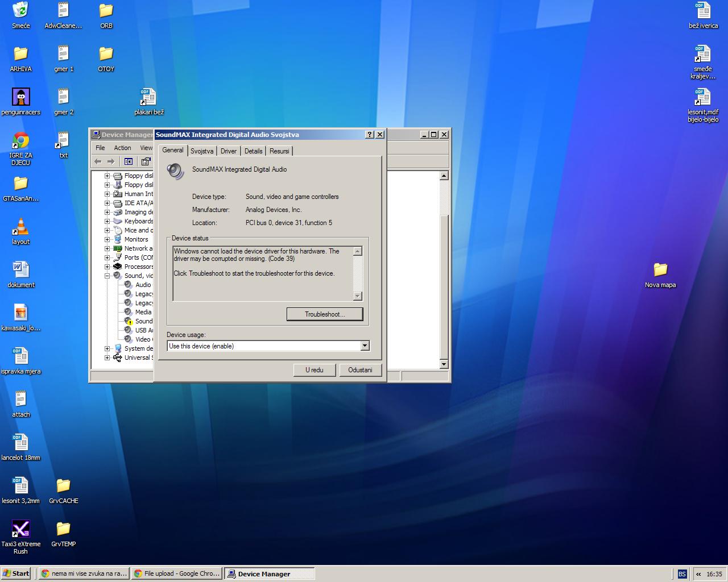The image size is (728, 582).
Task: Switch to the Details tab
Action: (253, 151)
